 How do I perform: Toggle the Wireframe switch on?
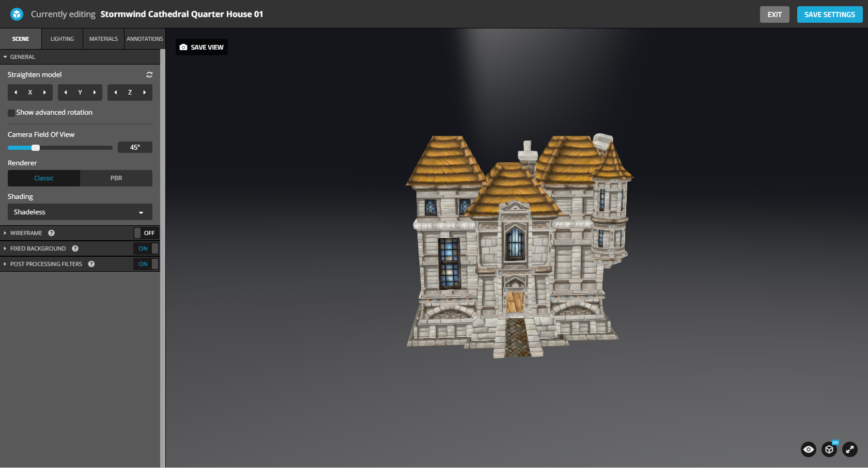point(146,233)
